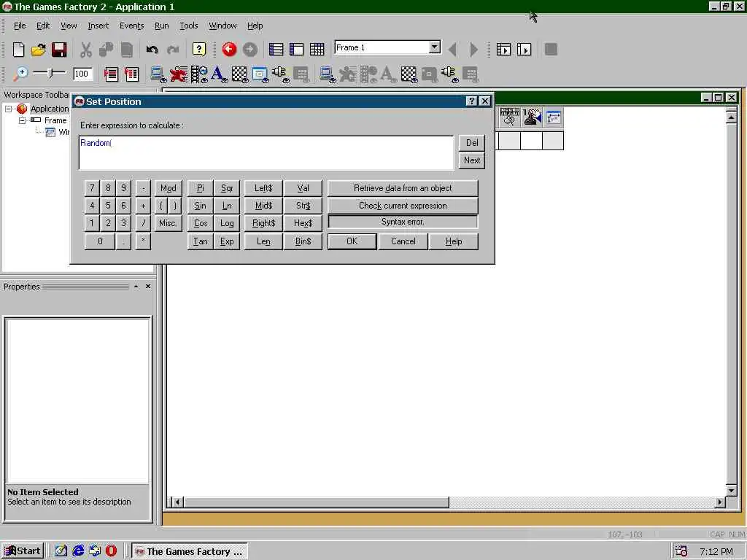Click the Cancel button in dialog
The height and width of the screenshot is (560, 747).
[x=403, y=241]
